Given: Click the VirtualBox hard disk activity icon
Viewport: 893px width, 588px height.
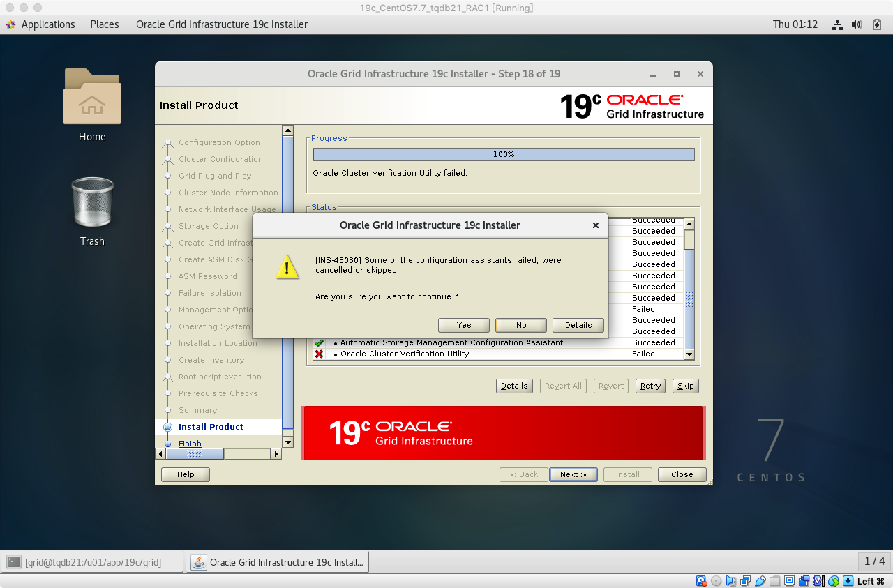Looking at the screenshot, I should tap(701, 581).
